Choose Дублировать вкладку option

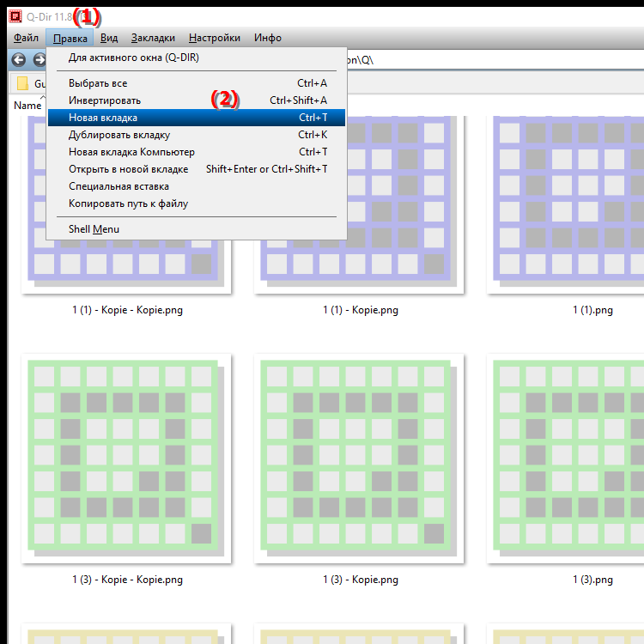[119, 135]
